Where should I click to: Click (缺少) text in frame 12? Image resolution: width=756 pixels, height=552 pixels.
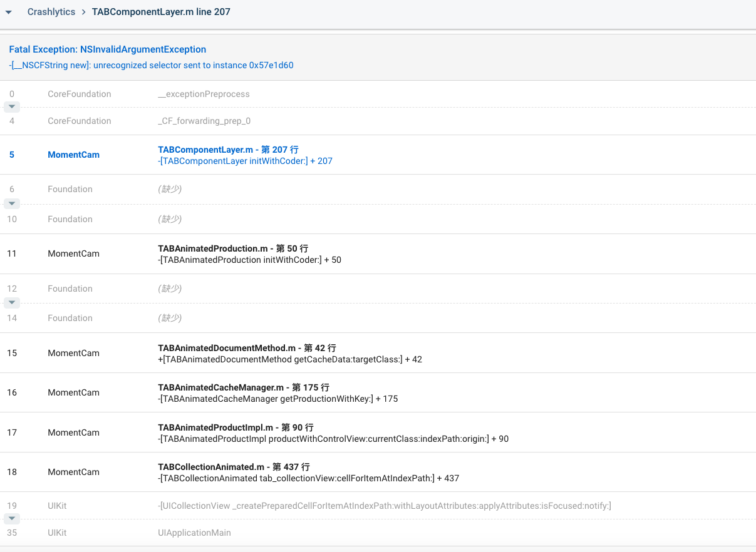(170, 289)
